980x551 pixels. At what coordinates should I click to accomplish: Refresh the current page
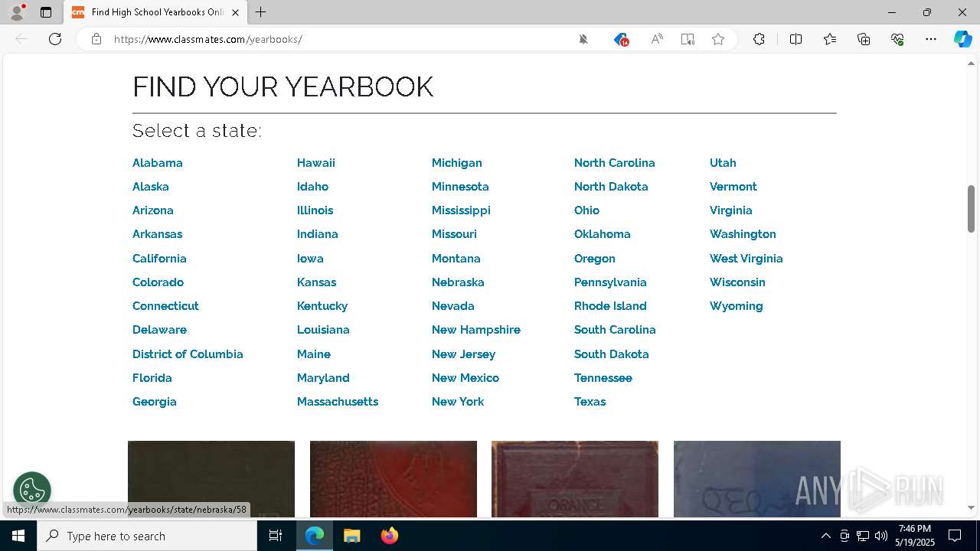[55, 39]
